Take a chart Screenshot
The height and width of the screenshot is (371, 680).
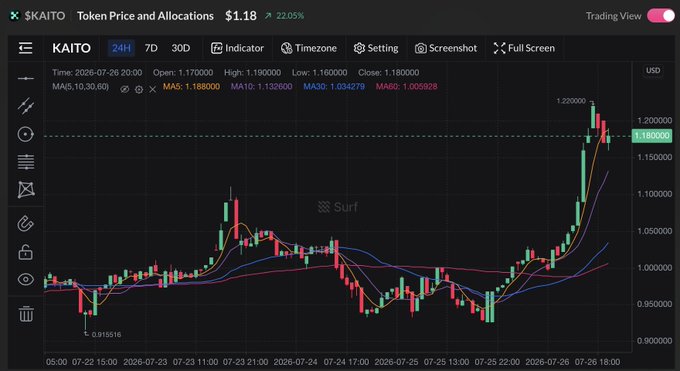click(x=446, y=48)
